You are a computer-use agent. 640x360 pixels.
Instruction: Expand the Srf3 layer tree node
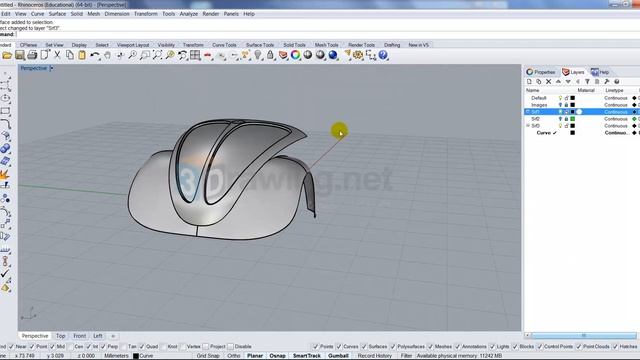point(528,126)
